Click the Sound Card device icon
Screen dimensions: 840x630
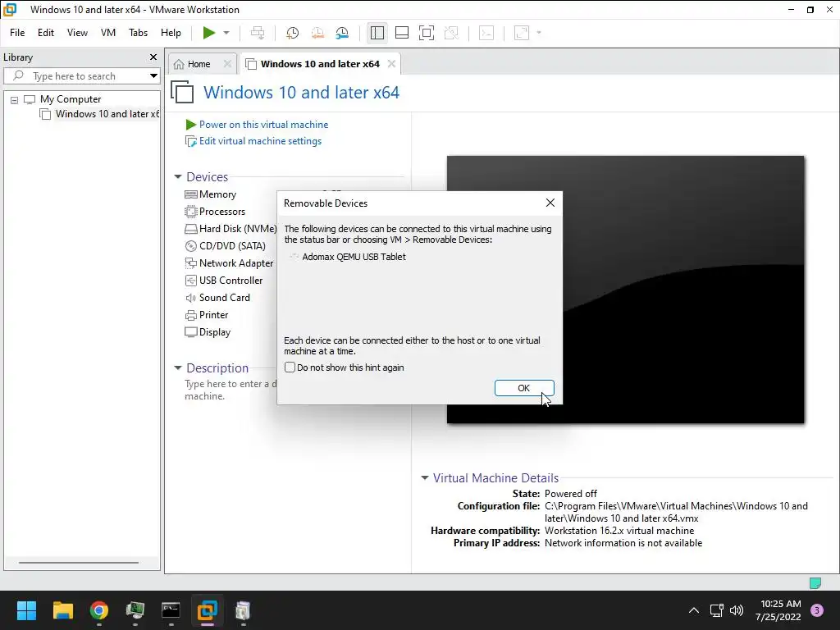point(190,298)
